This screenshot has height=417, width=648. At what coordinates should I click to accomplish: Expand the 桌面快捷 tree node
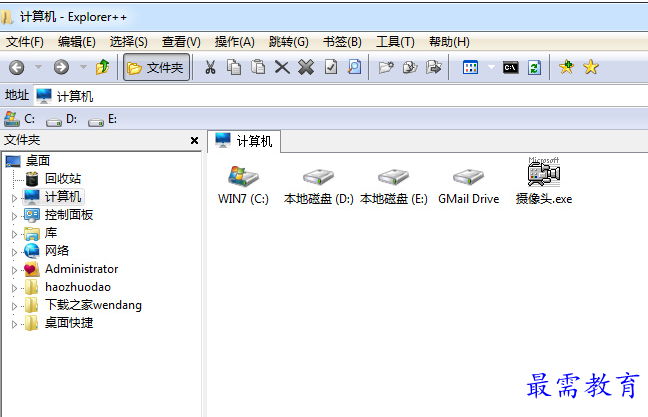14,324
